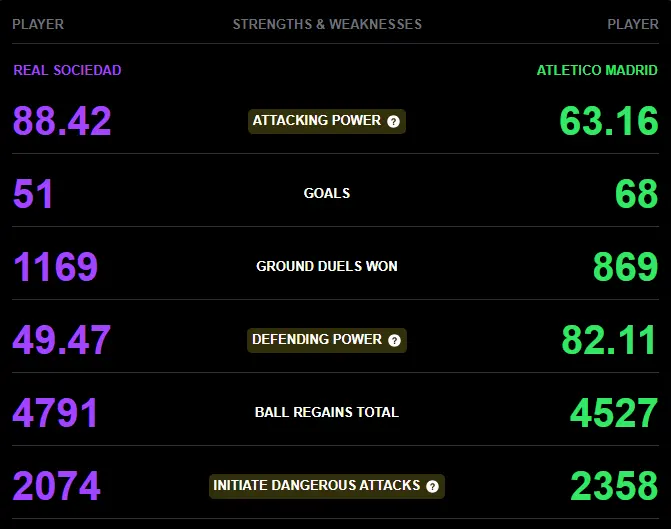Viewport: 671px width, 529px height.
Task: Open the Atletico Madrid team name
Action: (x=597, y=70)
